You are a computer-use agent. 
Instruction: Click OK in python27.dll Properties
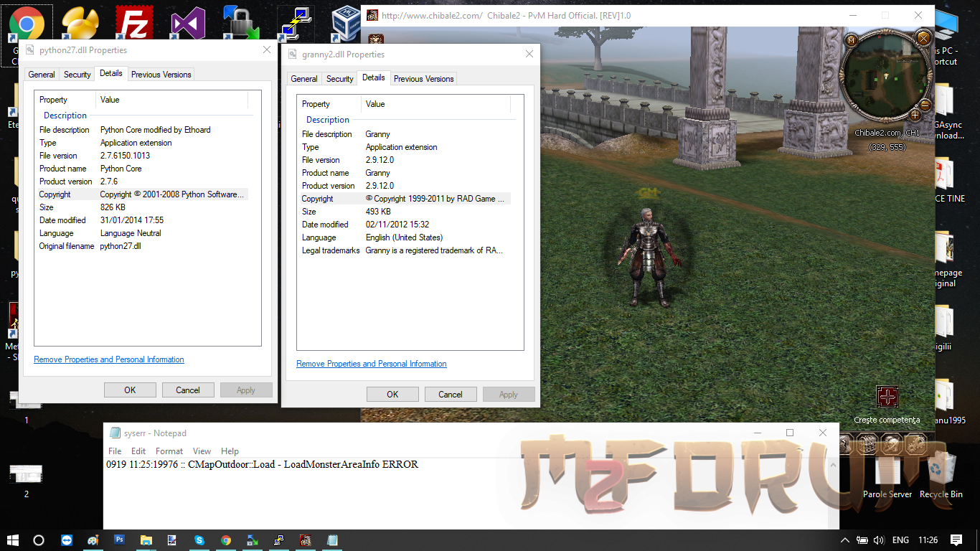pos(130,390)
